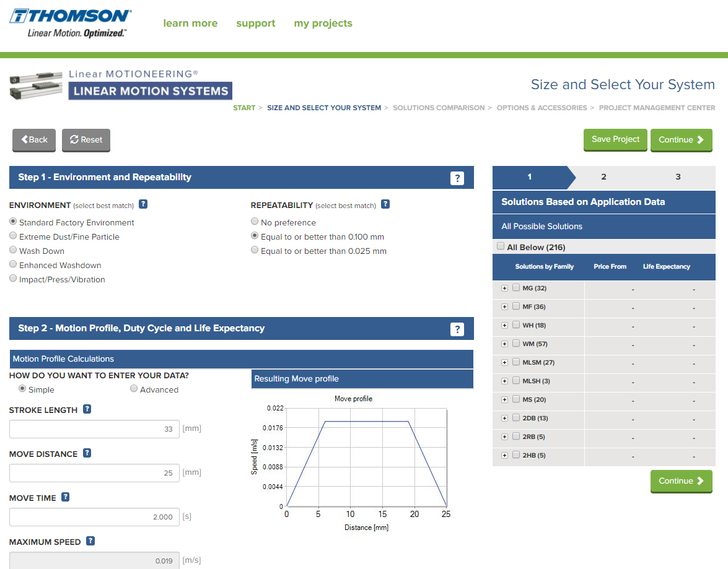The image size is (728, 569).
Task: Choose repeatability equal or better than 0.025 mm
Action: click(255, 249)
